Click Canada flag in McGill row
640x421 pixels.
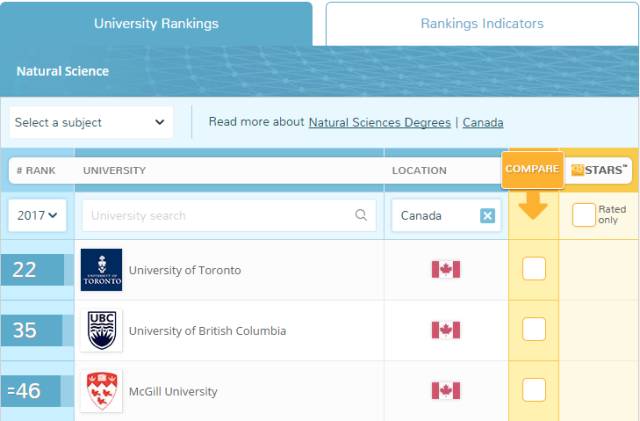446,390
